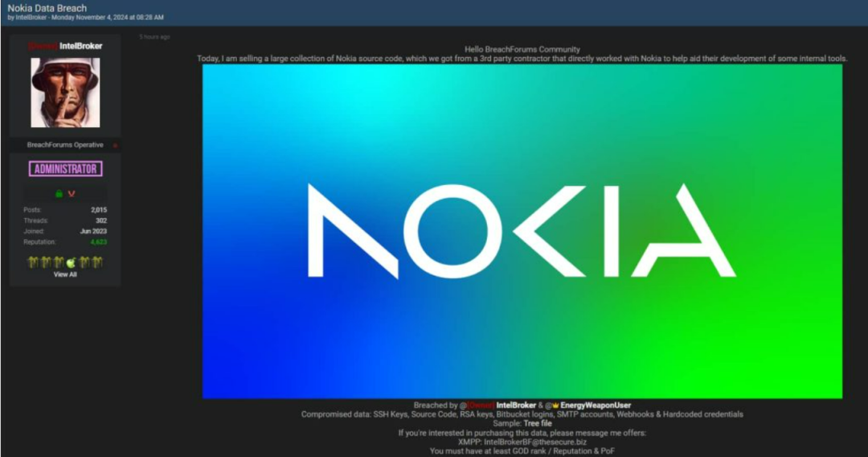The width and height of the screenshot is (868, 457).
Task: Click the first award trophy icon
Action: pyautogui.click(x=33, y=262)
